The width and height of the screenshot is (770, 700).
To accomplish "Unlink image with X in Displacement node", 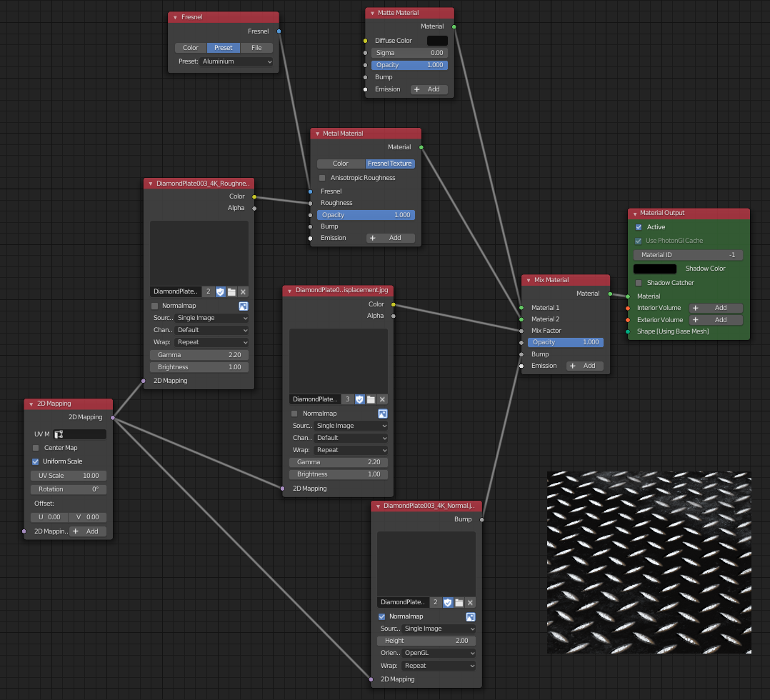I will coord(382,399).
